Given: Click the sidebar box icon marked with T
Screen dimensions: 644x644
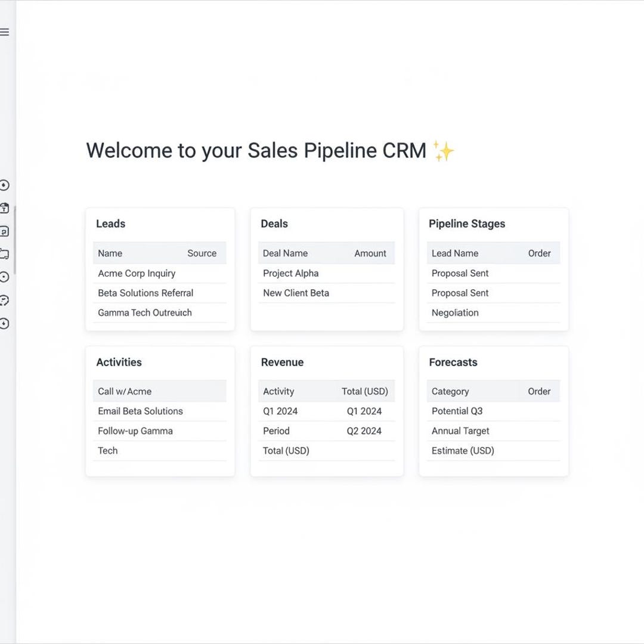Looking at the screenshot, I should [x=4, y=208].
